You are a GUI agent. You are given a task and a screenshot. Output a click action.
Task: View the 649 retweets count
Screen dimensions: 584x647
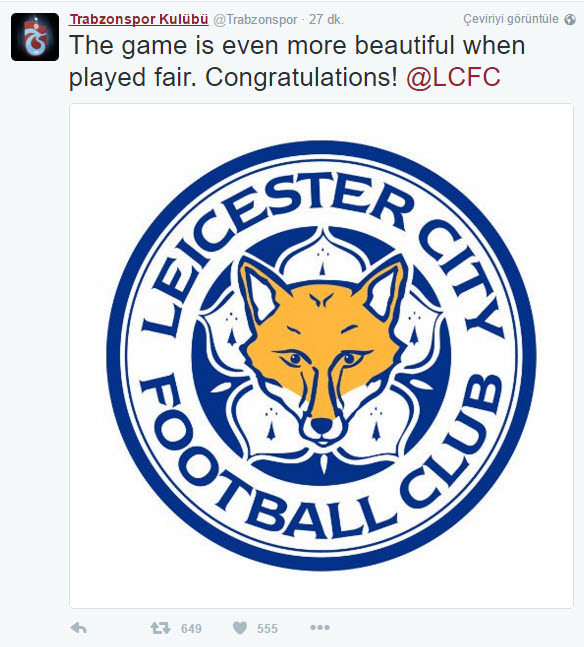coord(191,628)
